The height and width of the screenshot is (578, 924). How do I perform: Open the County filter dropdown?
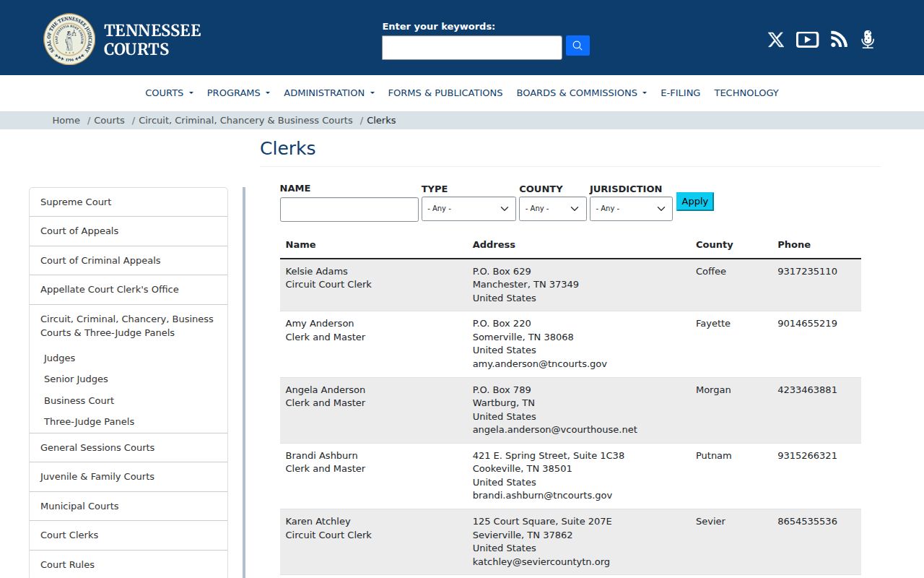pos(552,209)
